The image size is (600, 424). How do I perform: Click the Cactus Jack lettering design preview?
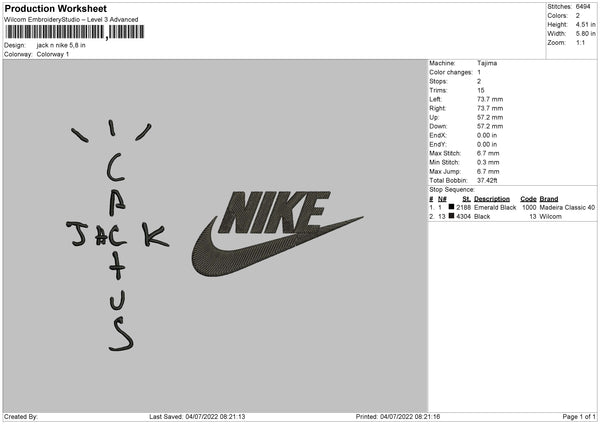(x=118, y=235)
